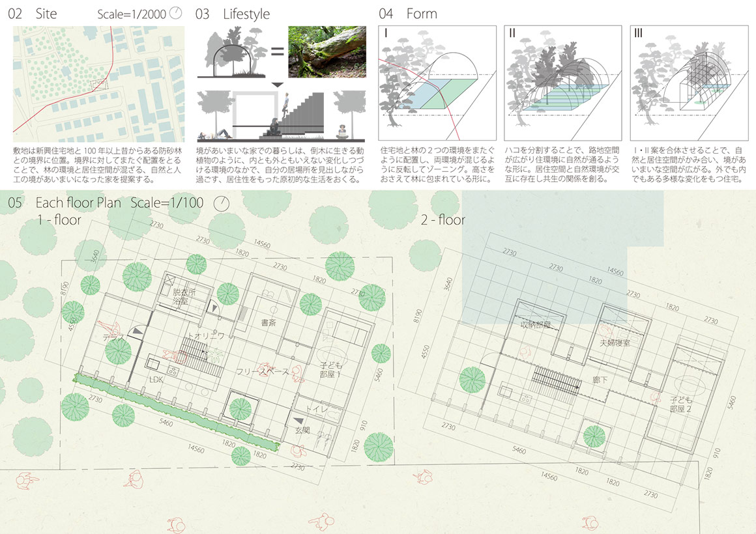756x534 pixels.
Task: Click the paragraph under Form diagram I
Action: click(437, 165)
